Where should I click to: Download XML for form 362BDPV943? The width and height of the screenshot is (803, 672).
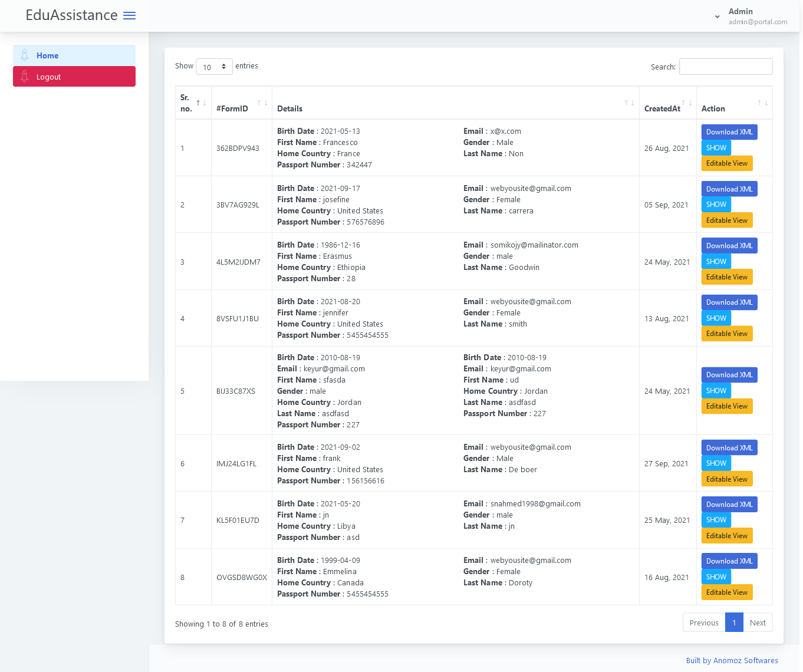tap(729, 132)
